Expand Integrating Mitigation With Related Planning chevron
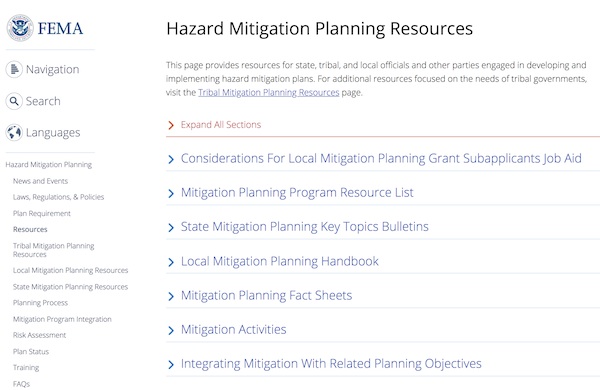 point(171,364)
